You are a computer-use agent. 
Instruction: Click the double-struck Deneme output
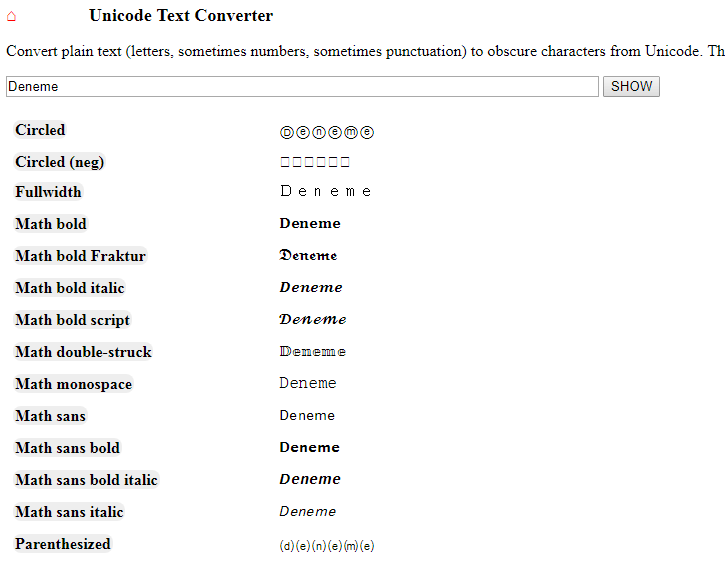tap(313, 351)
